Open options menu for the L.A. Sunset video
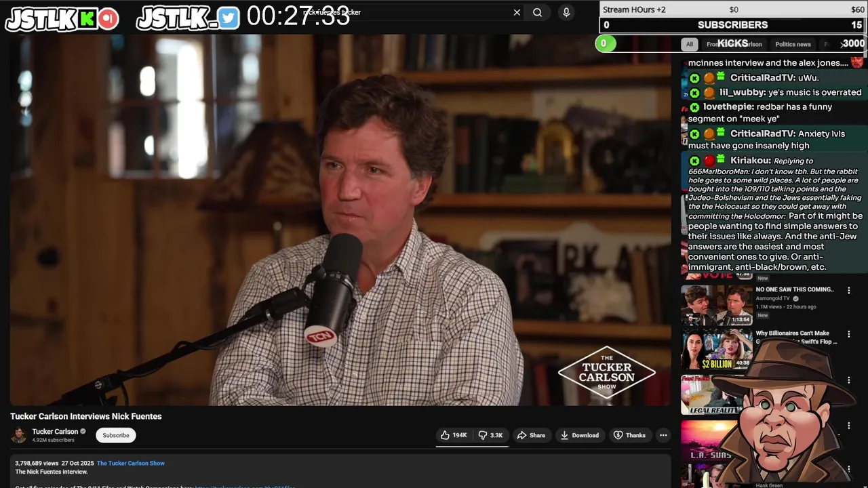The image size is (868, 488). coord(848,426)
